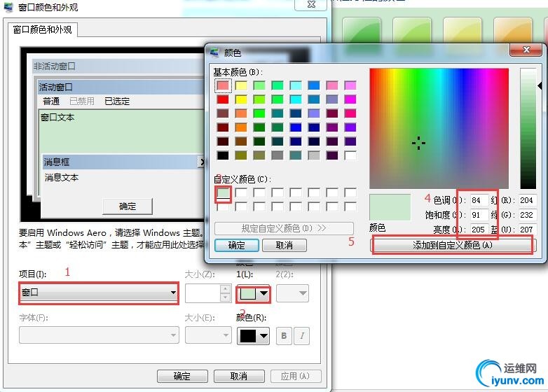Click the 非活动窗口 preview title bar
The image size is (548, 392).
(x=118, y=66)
